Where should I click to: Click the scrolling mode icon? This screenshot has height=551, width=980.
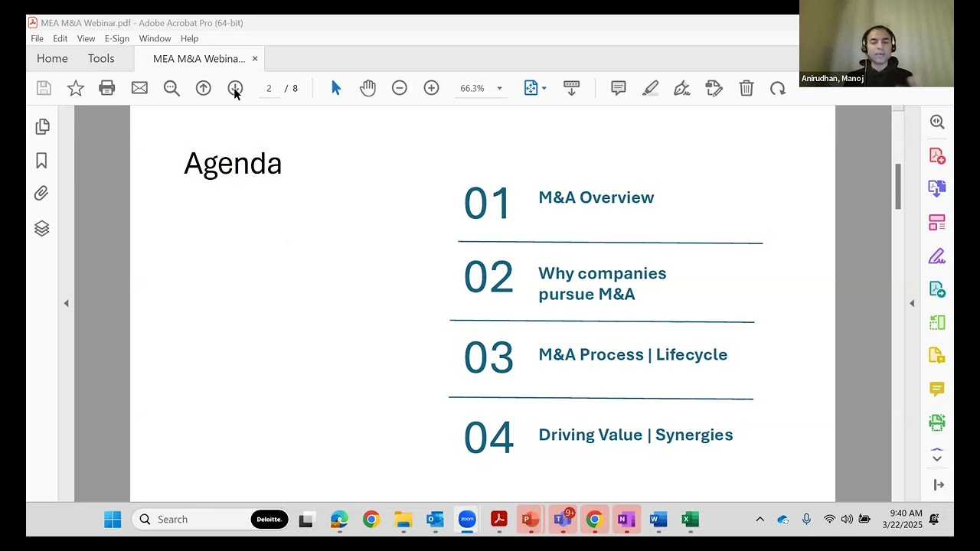pos(571,88)
